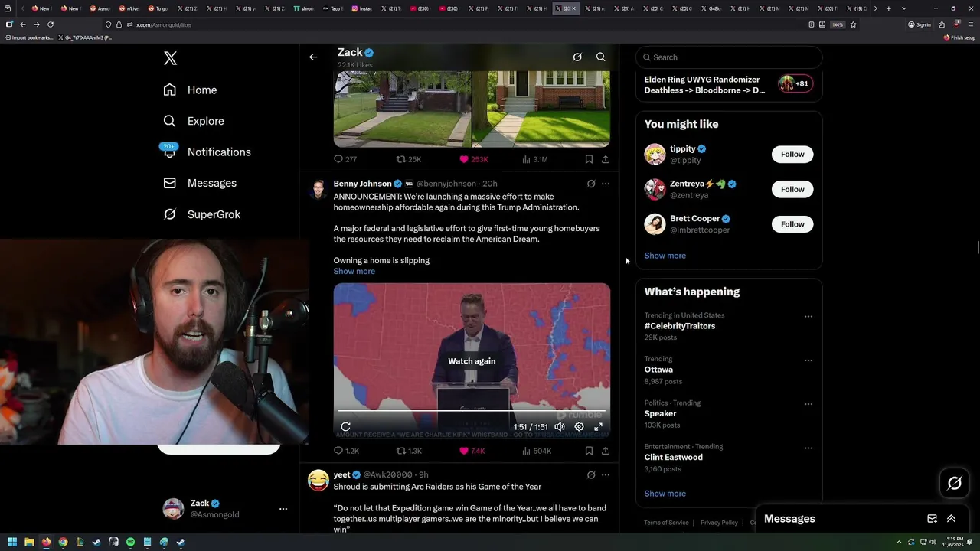
Task: Expand the Messages drawer
Action: click(x=951, y=519)
